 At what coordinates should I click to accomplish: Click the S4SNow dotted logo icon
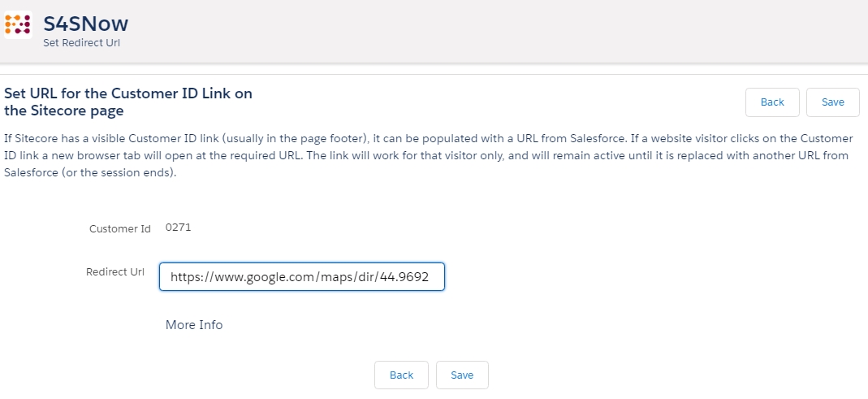18,25
